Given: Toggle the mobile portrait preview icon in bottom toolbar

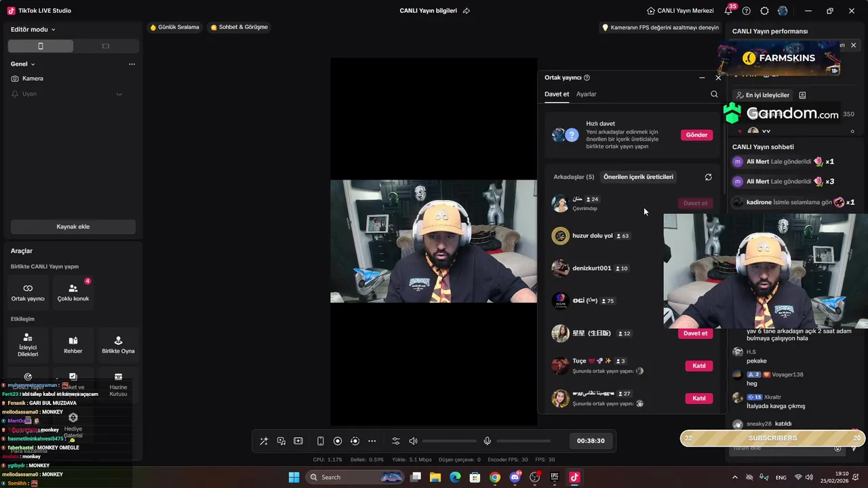Looking at the screenshot, I should (x=320, y=441).
